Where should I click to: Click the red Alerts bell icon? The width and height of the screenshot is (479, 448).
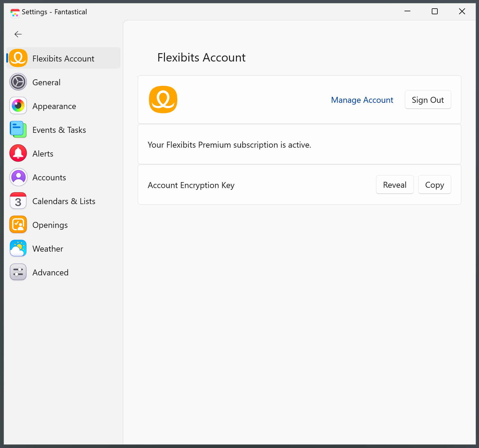pyautogui.click(x=18, y=153)
